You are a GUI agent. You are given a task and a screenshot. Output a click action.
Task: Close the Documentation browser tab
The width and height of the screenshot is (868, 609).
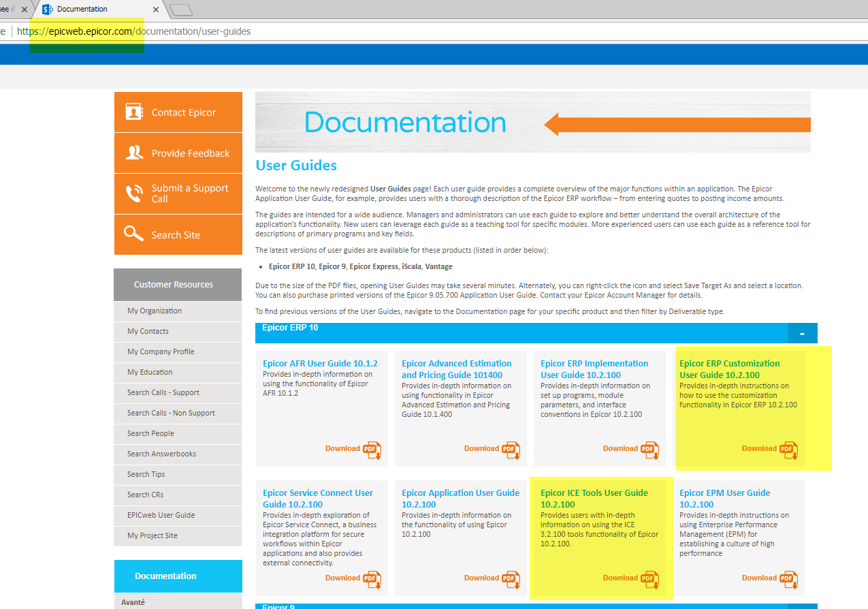pyautogui.click(x=155, y=10)
